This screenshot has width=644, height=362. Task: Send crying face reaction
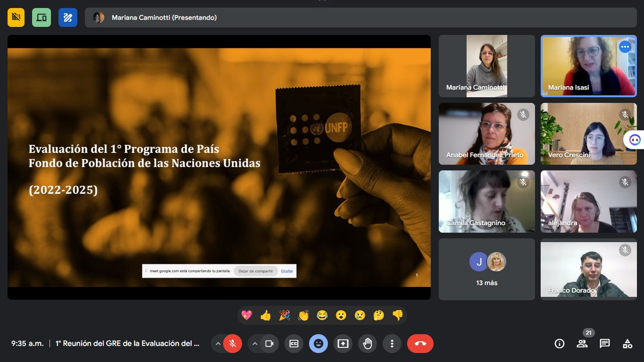coord(360,315)
